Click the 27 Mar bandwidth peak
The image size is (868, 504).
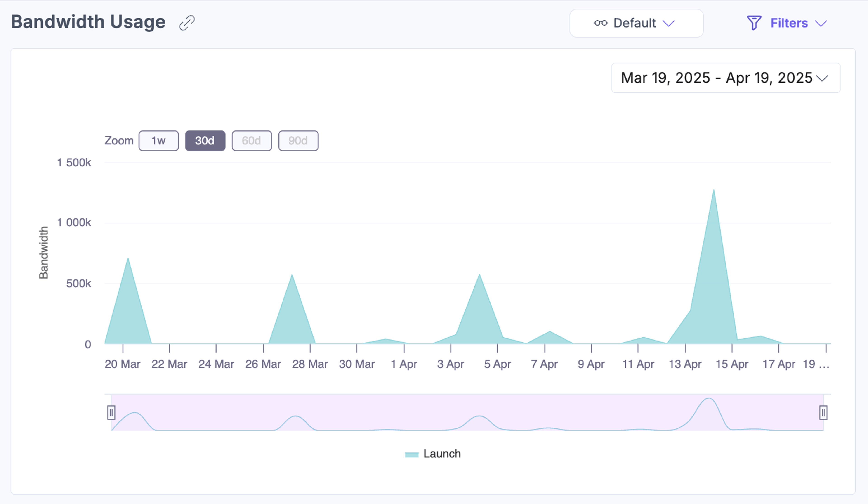(x=292, y=275)
